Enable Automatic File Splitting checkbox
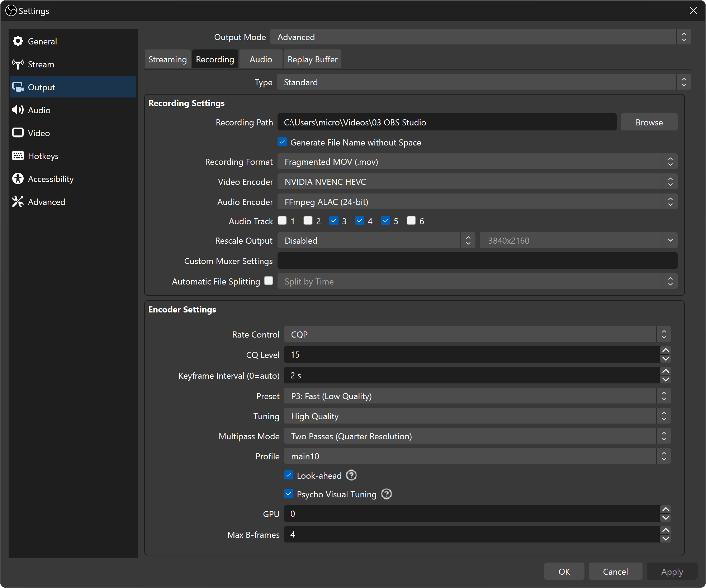The image size is (706, 588). [x=269, y=281]
